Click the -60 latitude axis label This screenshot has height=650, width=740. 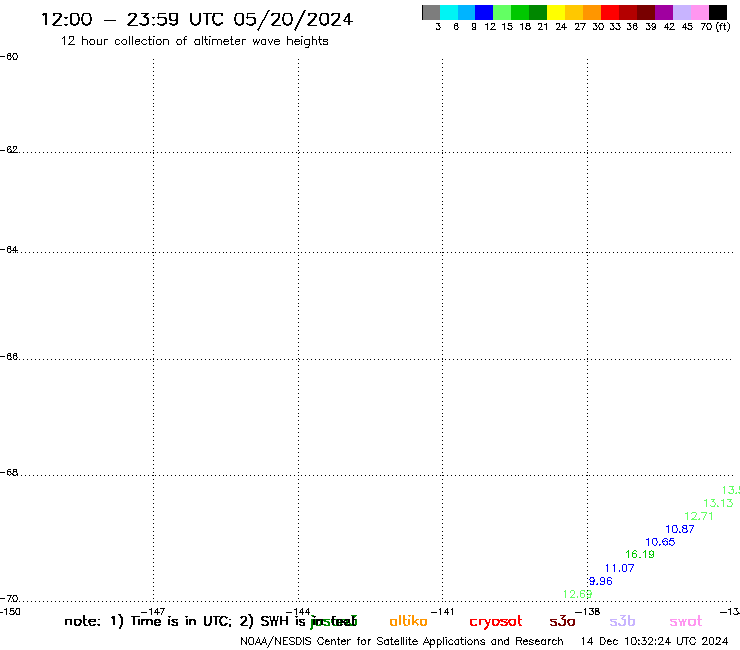point(9,57)
